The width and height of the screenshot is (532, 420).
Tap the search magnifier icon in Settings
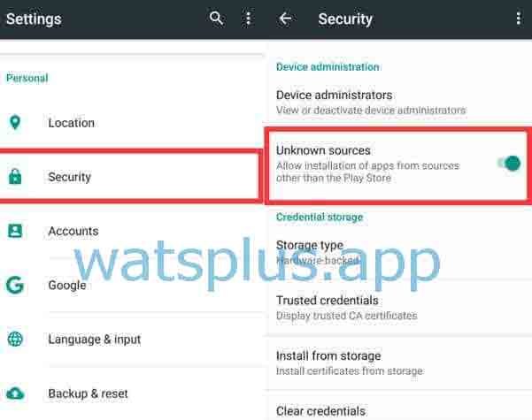click(216, 18)
